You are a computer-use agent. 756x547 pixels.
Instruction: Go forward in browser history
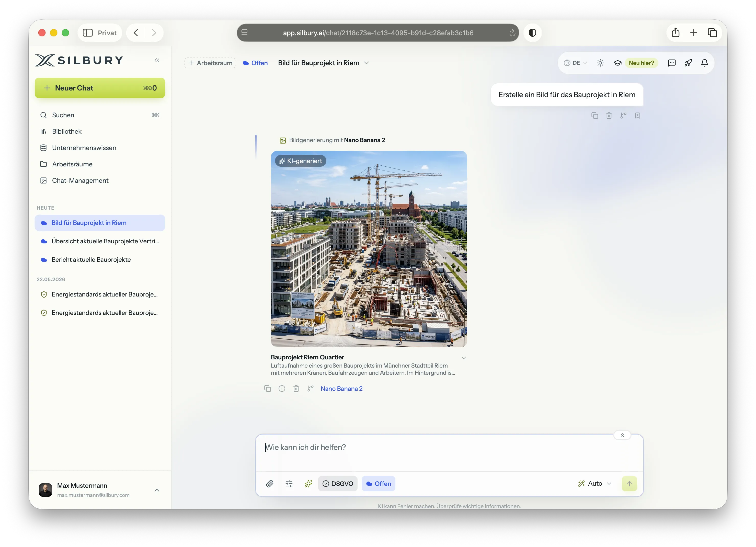point(154,33)
